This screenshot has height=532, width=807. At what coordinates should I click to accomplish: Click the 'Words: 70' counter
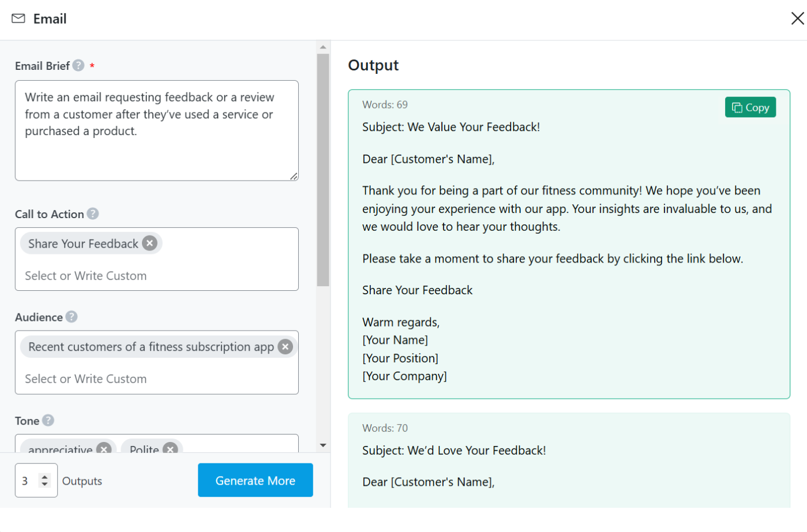coord(385,428)
